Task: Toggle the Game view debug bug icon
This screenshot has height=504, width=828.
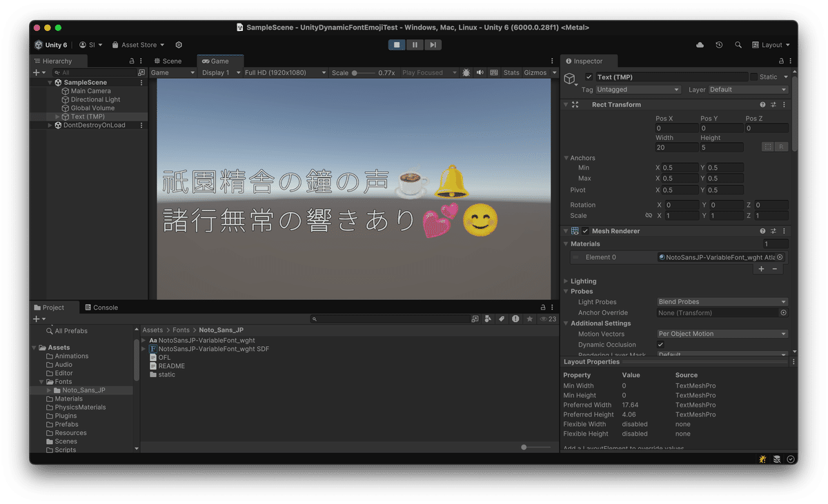Action: tap(466, 72)
